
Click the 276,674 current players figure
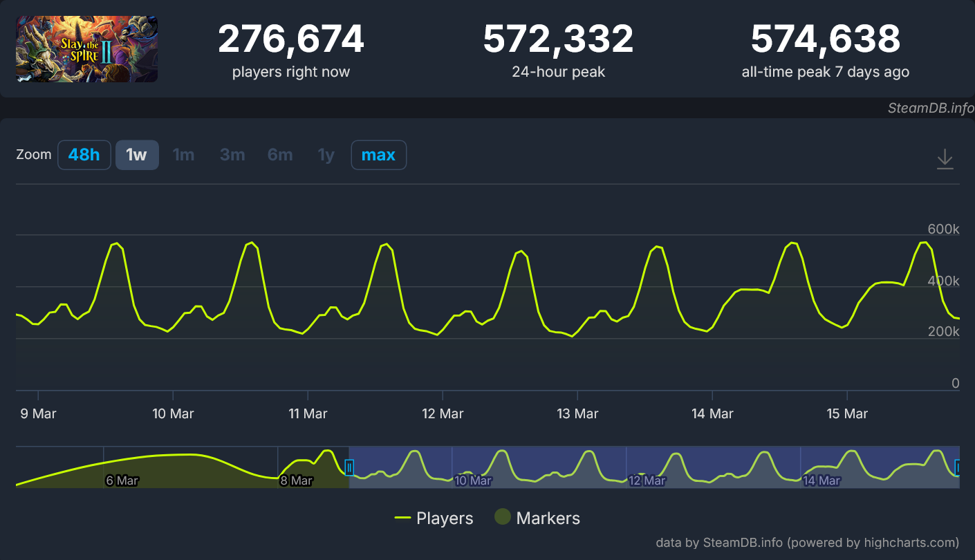pyautogui.click(x=291, y=39)
